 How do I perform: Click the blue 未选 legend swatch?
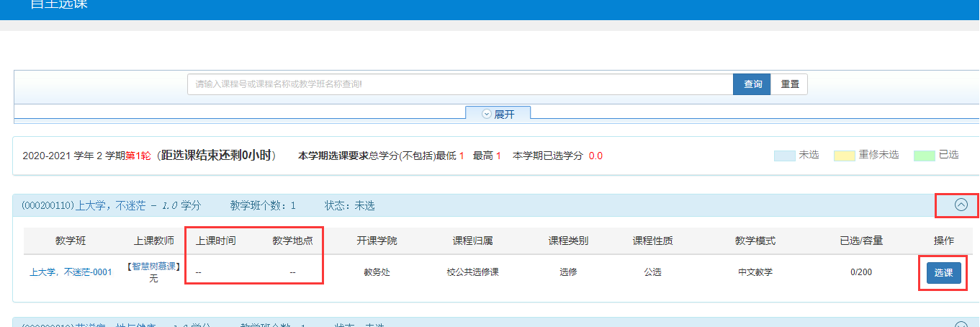pos(784,155)
